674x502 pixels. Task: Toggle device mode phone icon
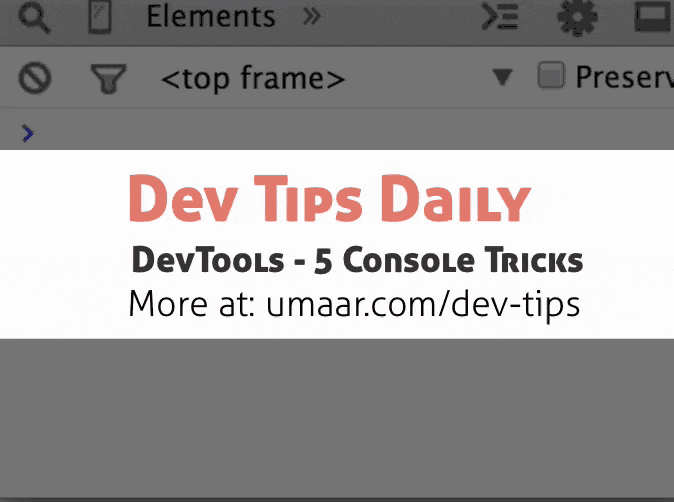[x=100, y=16]
